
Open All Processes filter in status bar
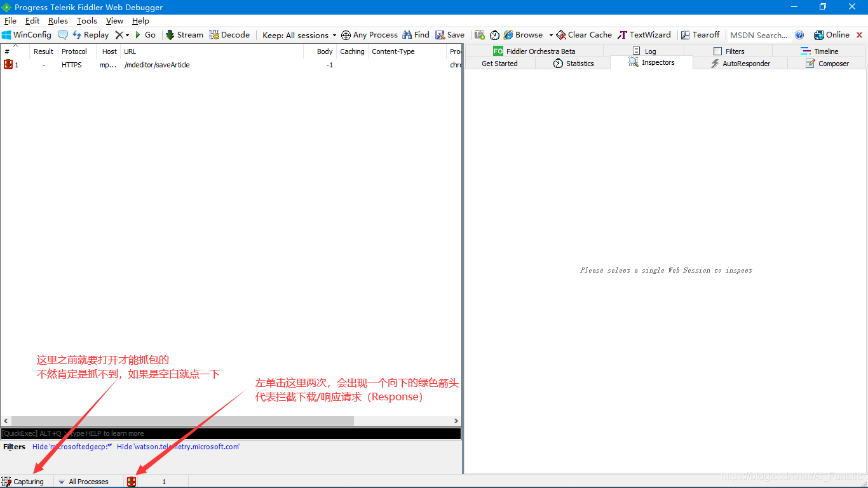click(x=88, y=482)
